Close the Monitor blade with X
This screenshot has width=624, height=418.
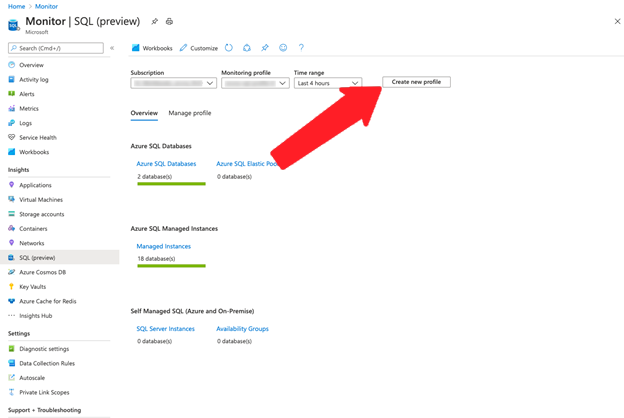(617, 21)
